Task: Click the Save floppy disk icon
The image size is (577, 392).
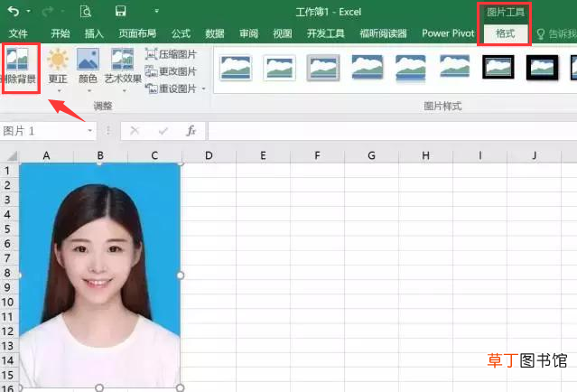Action: coord(121,12)
